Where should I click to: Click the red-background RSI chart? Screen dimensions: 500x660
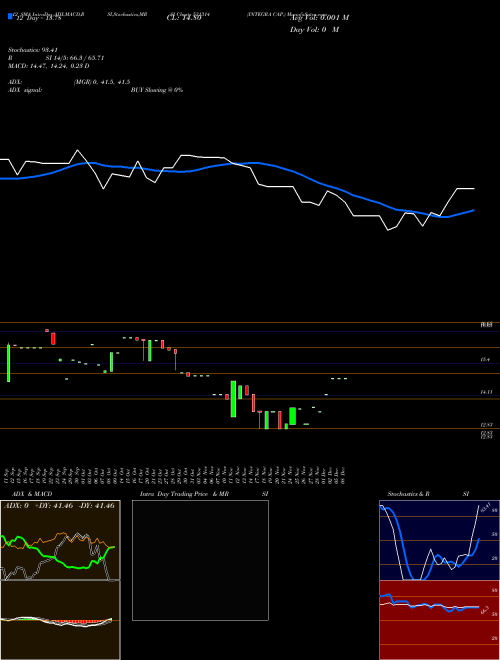click(x=439, y=620)
